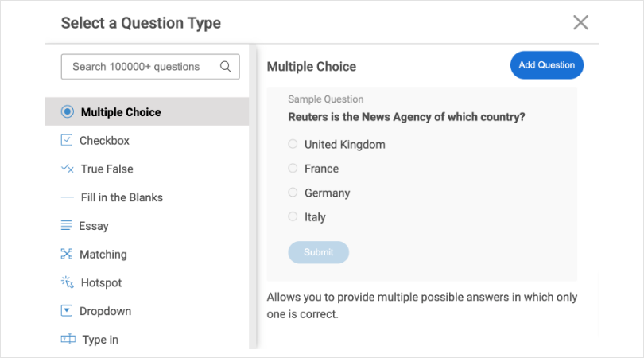Viewport: 644px width, 358px height.
Task: Click the Dropdown question type icon
Action: 67,311
